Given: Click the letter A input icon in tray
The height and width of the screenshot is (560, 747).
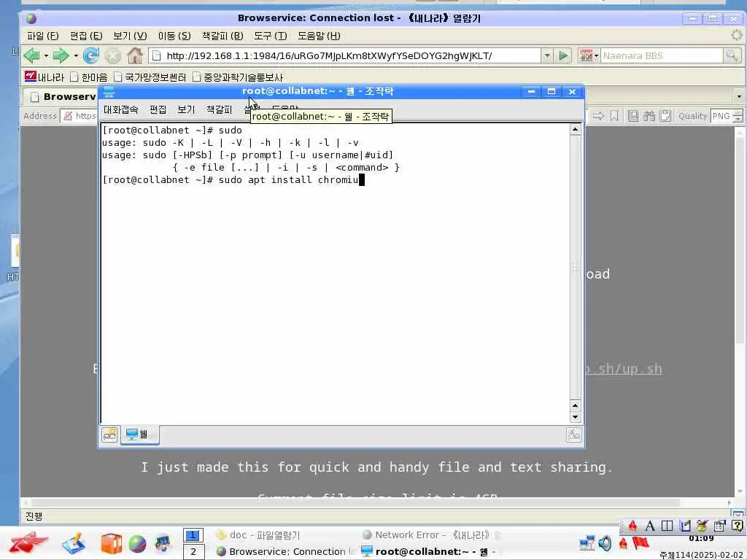Looking at the screenshot, I should 650,526.
